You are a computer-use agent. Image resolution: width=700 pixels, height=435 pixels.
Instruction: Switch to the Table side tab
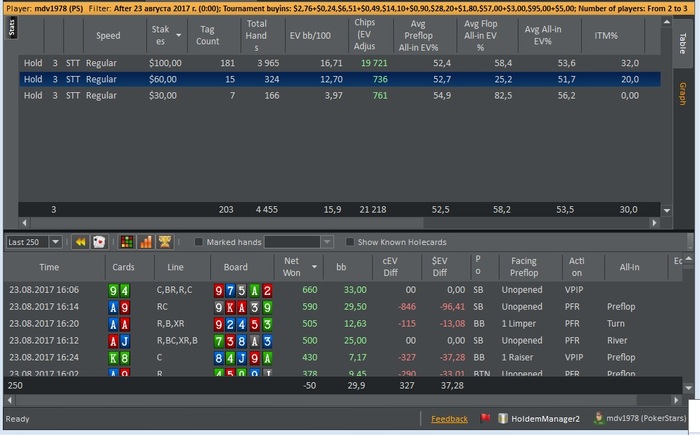tap(682, 43)
